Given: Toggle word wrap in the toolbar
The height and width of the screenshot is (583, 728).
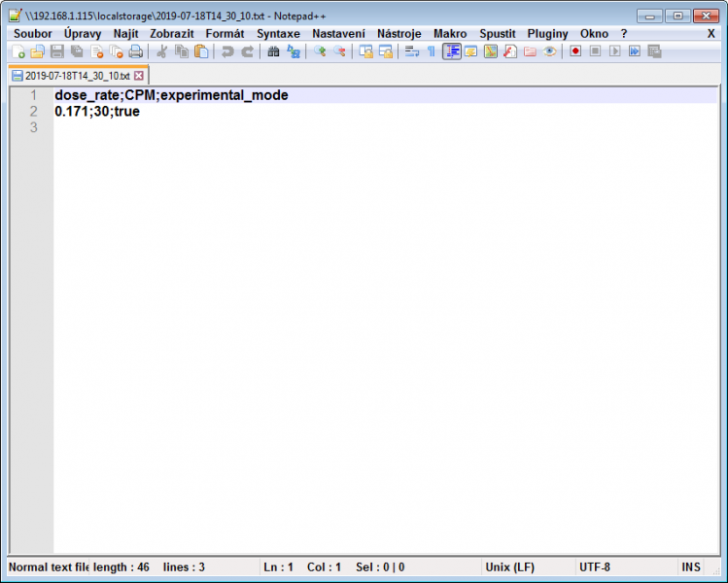Looking at the screenshot, I should [411, 51].
